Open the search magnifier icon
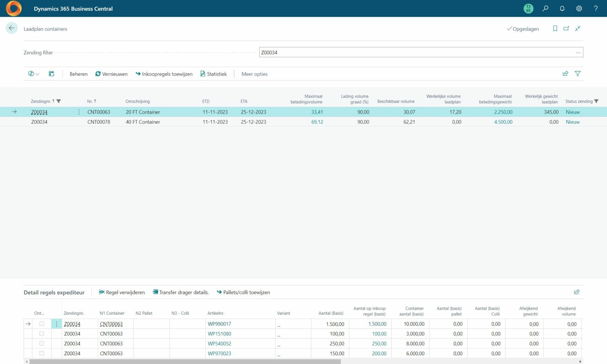607x364 pixels. (x=545, y=8)
